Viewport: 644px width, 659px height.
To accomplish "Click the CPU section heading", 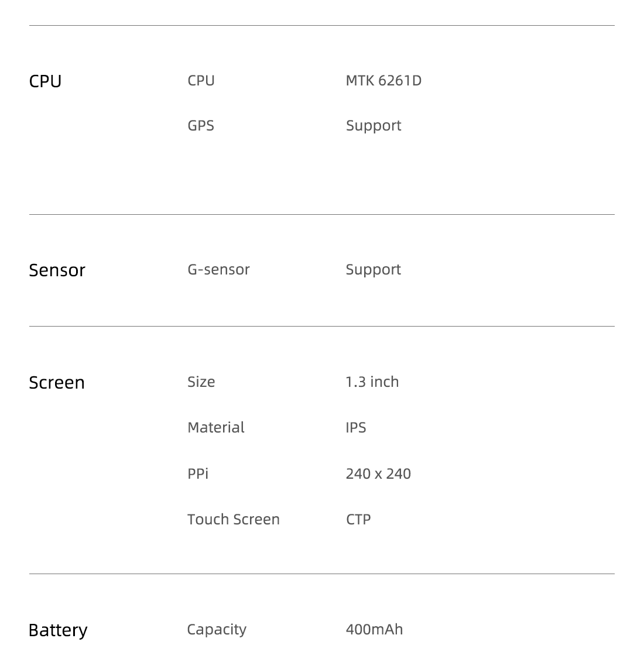I will pyautogui.click(x=45, y=81).
